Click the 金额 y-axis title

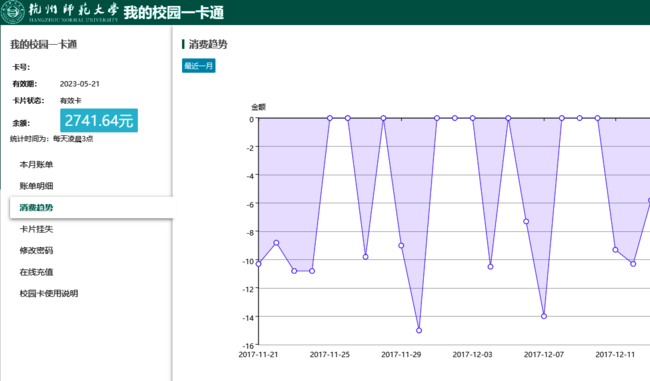[258, 107]
